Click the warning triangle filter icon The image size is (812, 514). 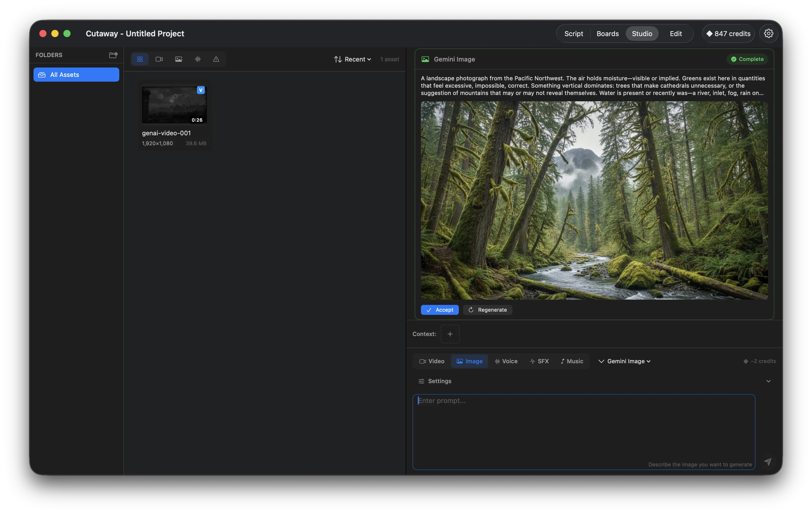point(216,59)
